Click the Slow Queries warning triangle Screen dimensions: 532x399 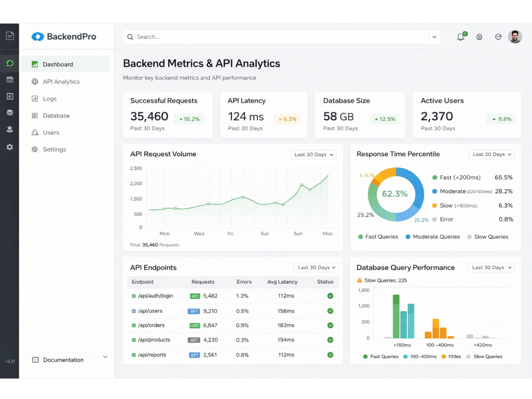tap(359, 280)
